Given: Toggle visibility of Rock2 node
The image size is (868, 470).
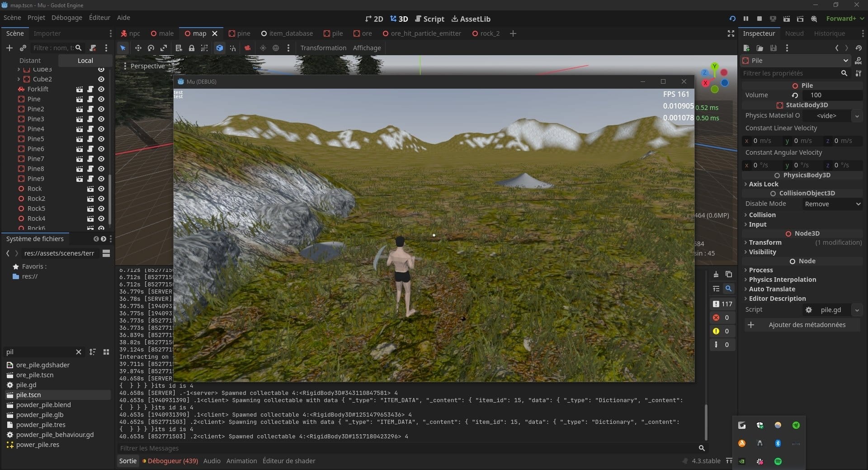Looking at the screenshot, I should tap(101, 199).
